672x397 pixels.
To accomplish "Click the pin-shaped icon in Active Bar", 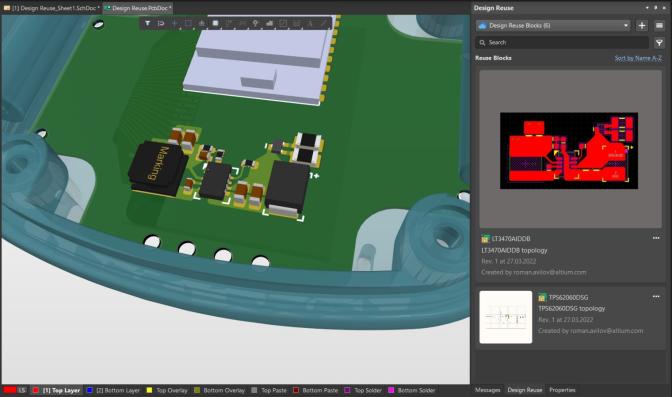I will (255, 23).
